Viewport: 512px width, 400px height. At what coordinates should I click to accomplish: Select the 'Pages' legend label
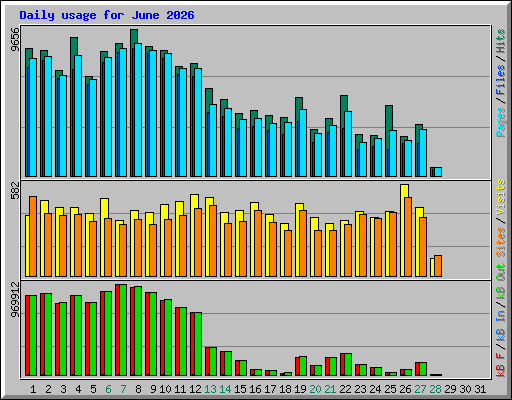point(501,122)
